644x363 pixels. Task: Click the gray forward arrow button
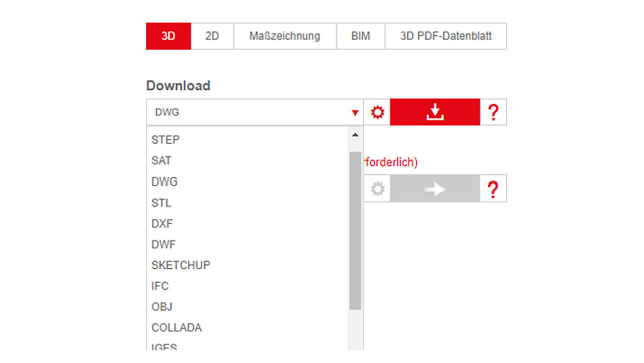pos(434,188)
